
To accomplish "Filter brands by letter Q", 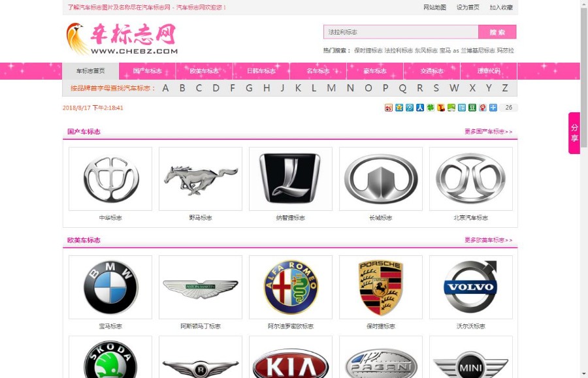I will (x=402, y=88).
